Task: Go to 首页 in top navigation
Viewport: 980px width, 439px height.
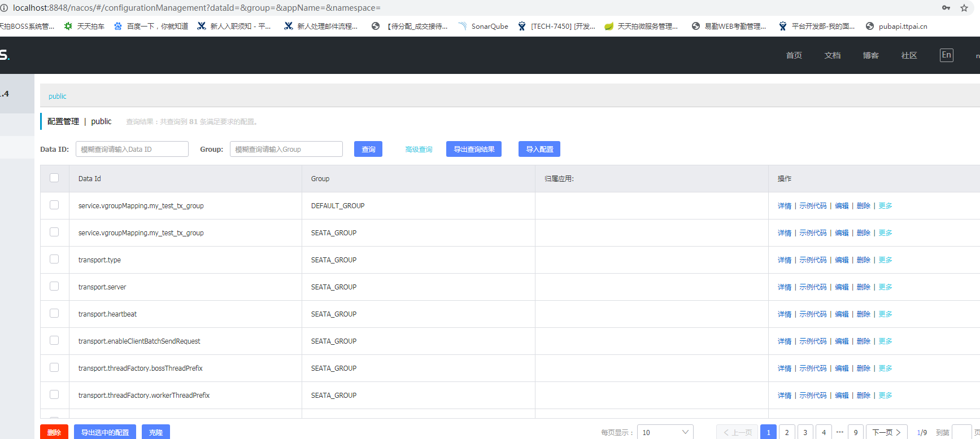Action: pos(794,55)
